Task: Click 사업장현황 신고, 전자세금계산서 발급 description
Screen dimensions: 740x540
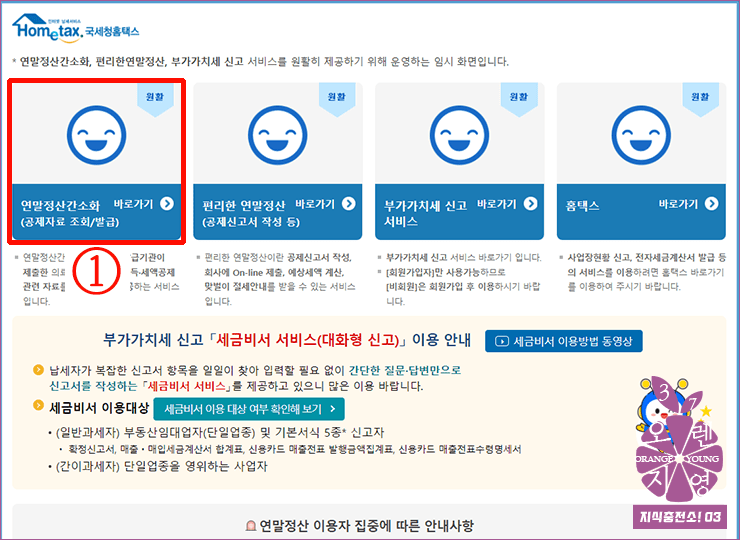Action: pyautogui.click(x=647, y=272)
